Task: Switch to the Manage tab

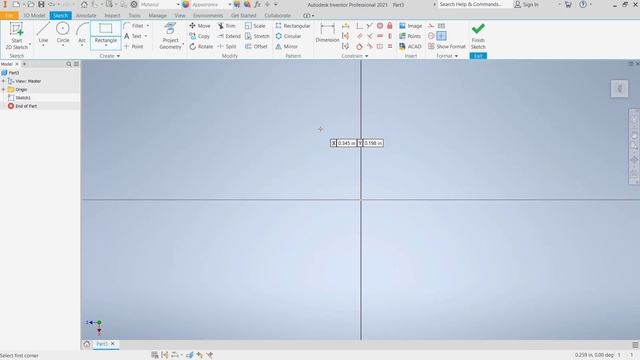Action: point(158,16)
